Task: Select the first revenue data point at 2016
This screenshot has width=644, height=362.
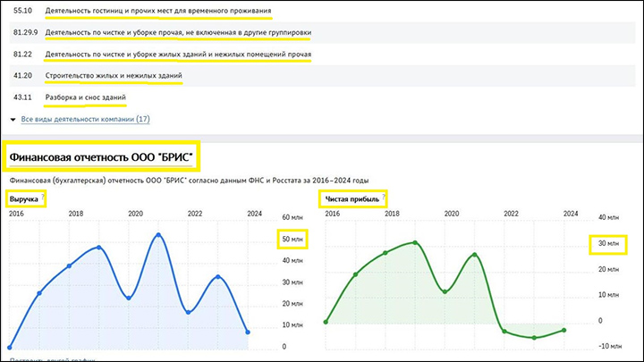Action: pos(10,347)
